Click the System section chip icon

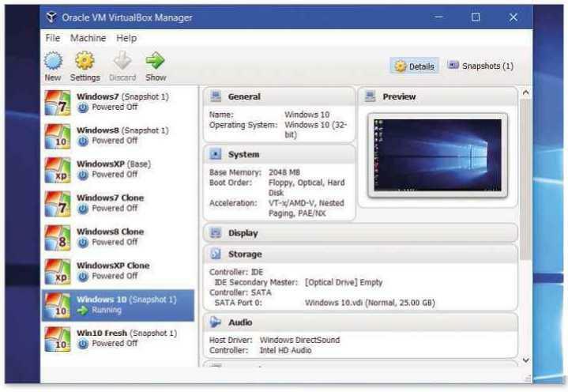(x=216, y=154)
